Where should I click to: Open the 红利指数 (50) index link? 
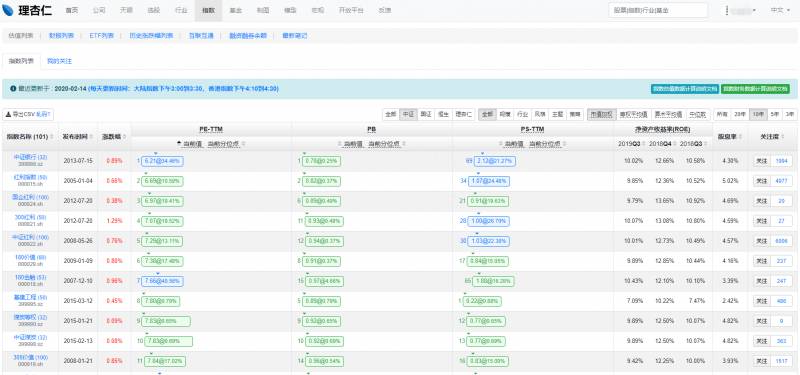30,178
